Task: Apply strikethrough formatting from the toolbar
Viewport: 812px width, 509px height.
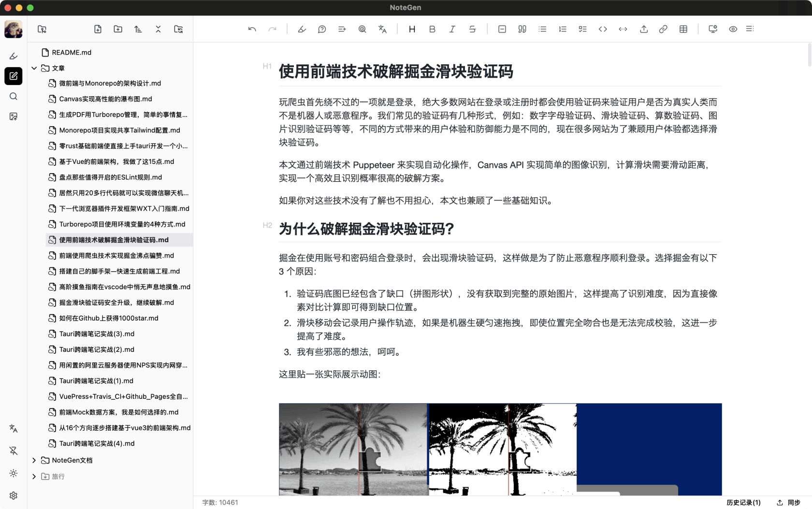Action: [472, 29]
